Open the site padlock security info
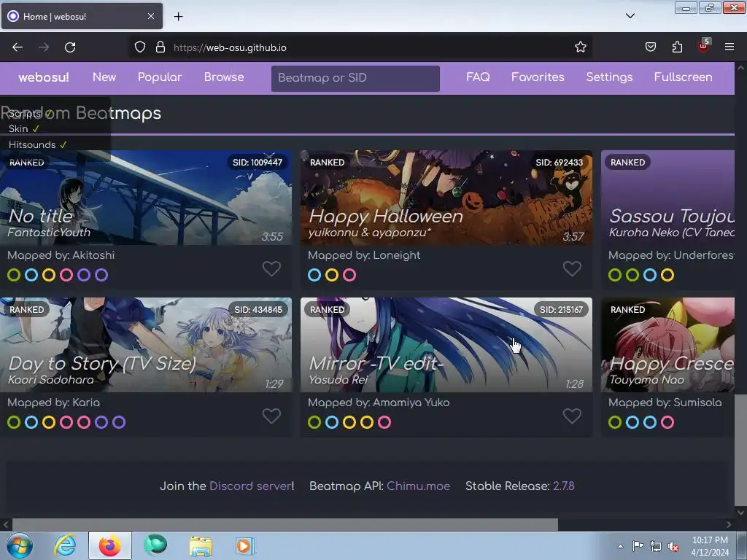 click(160, 47)
